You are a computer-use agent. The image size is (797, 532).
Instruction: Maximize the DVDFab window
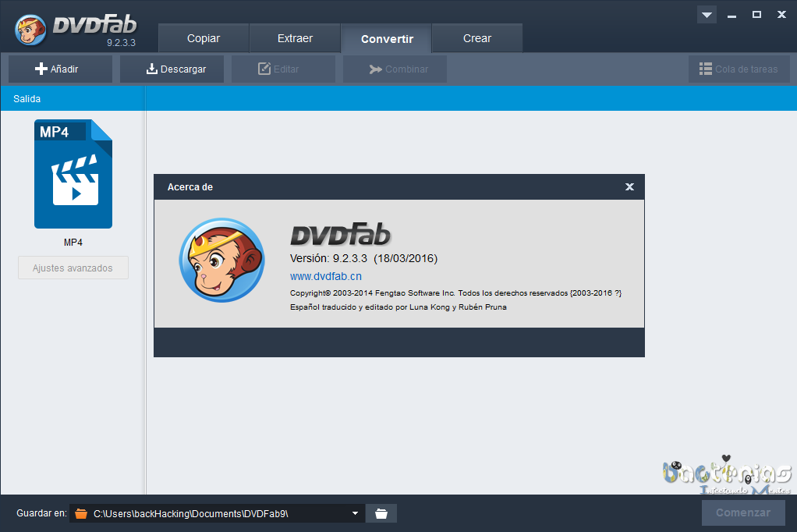757,15
